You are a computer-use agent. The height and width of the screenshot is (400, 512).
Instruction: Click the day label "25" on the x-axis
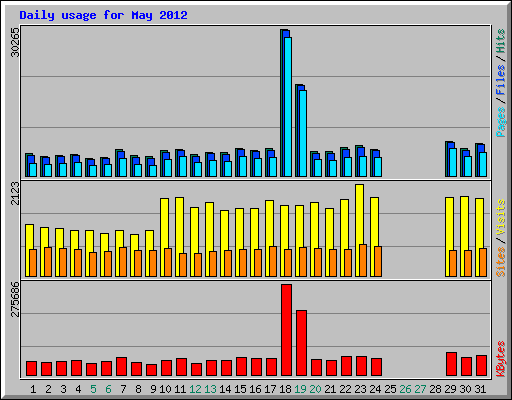pyautogui.click(x=390, y=389)
